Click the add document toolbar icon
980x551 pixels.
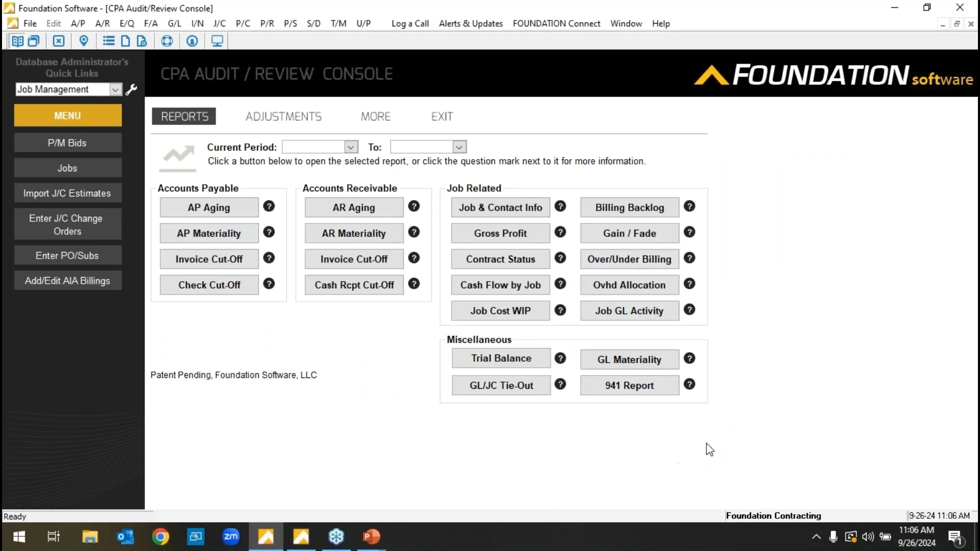[x=142, y=41]
